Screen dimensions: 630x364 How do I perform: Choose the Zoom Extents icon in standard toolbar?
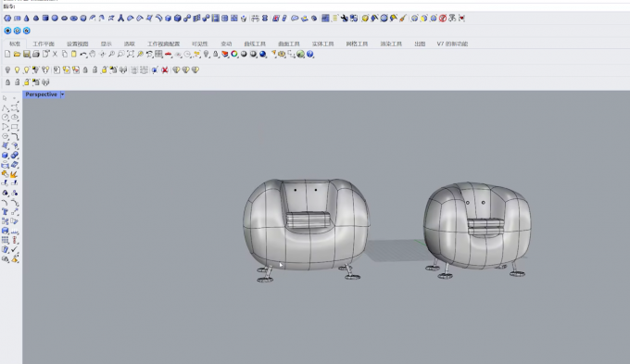(131, 54)
